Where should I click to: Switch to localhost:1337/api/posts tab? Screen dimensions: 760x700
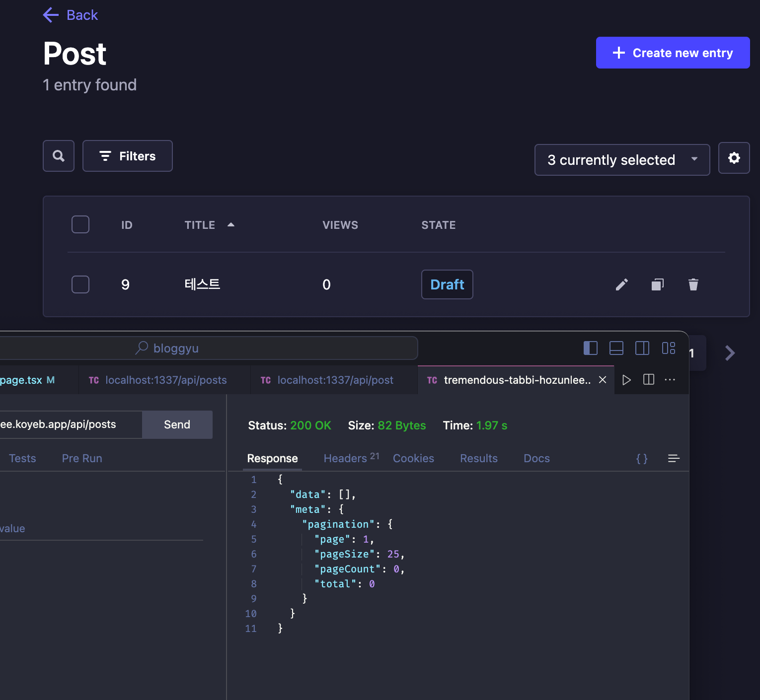coord(164,380)
